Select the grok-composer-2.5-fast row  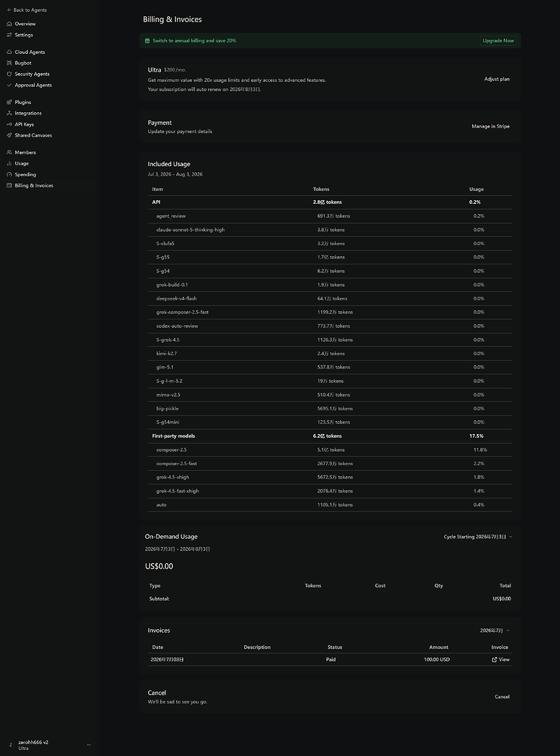click(x=330, y=312)
